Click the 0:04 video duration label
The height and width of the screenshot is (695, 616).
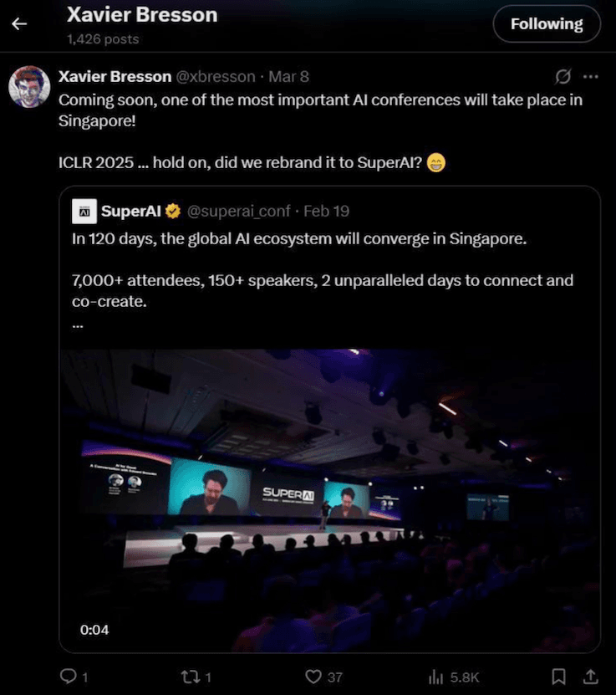pyautogui.click(x=94, y=630)
